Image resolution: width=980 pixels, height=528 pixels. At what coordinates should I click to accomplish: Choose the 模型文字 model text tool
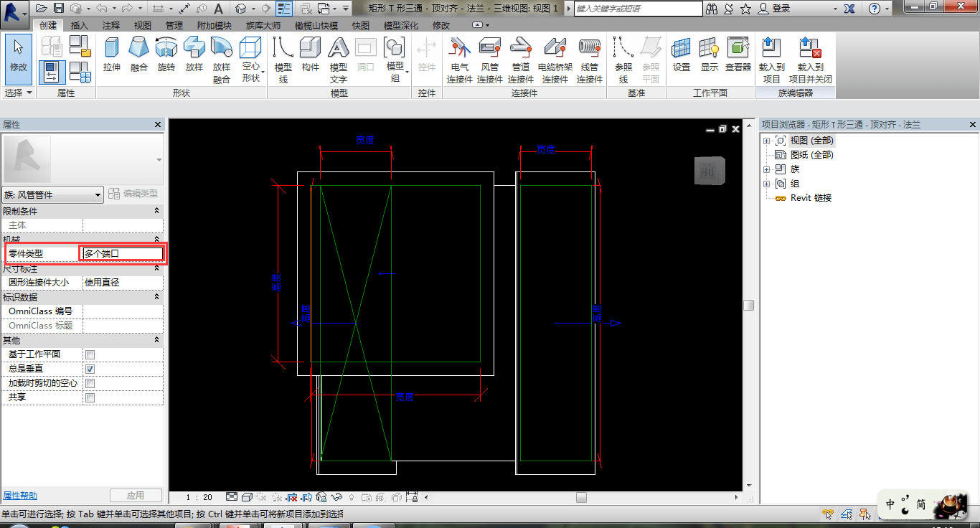point(339,60)
